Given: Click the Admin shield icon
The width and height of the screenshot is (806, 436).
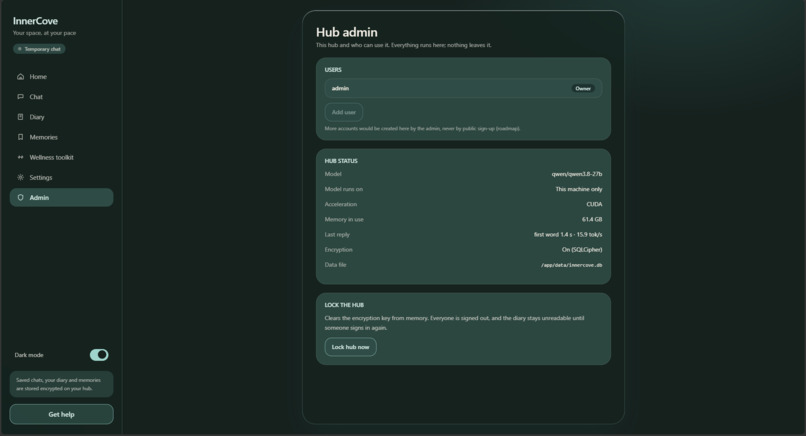Looking at the screenshot, I should point(21,197).
